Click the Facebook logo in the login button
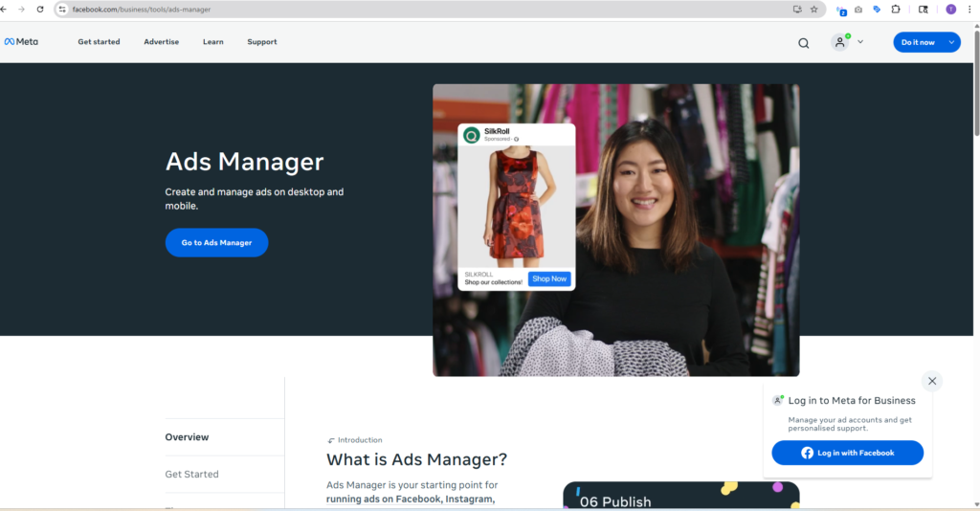980x511 pixels. [808, 453]
